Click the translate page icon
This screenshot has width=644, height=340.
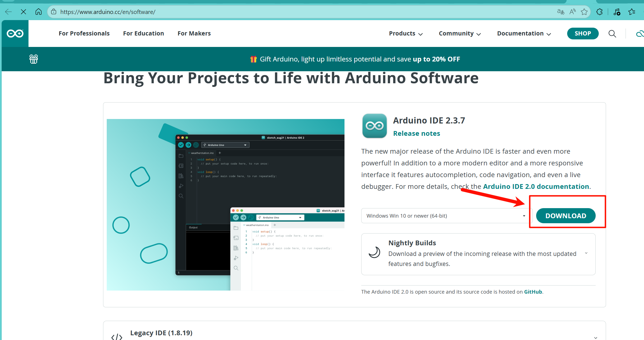(x=560, y=12)
